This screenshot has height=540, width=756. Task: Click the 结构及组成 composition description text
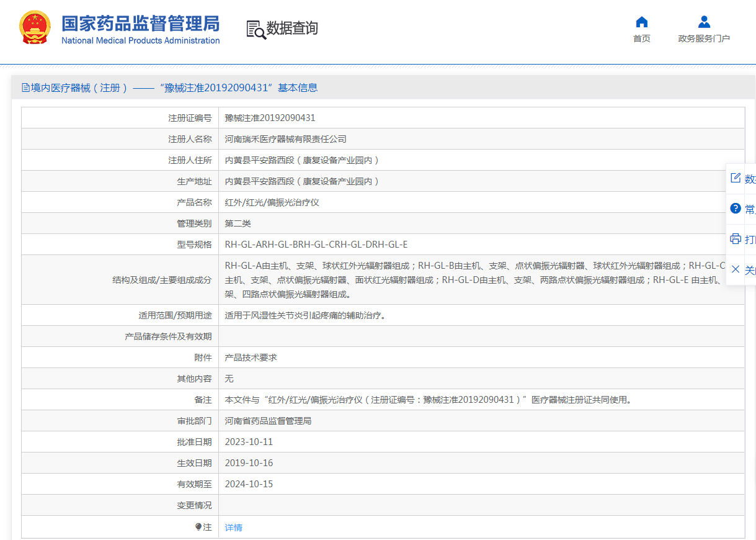pyautogui.click(x=475, y=280)
